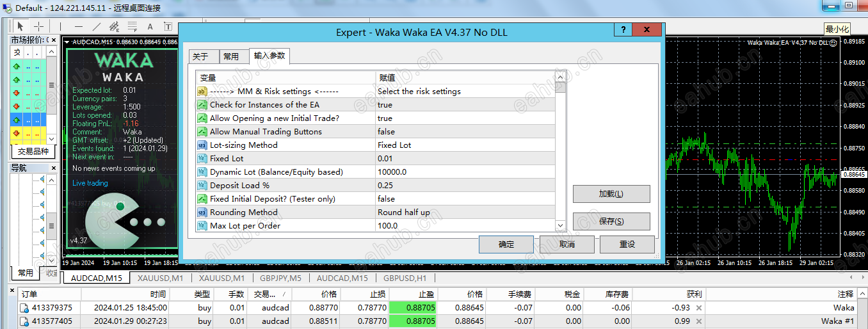
Task: Select the arrow cursor tool in toolbar
Action: (20, 26)
